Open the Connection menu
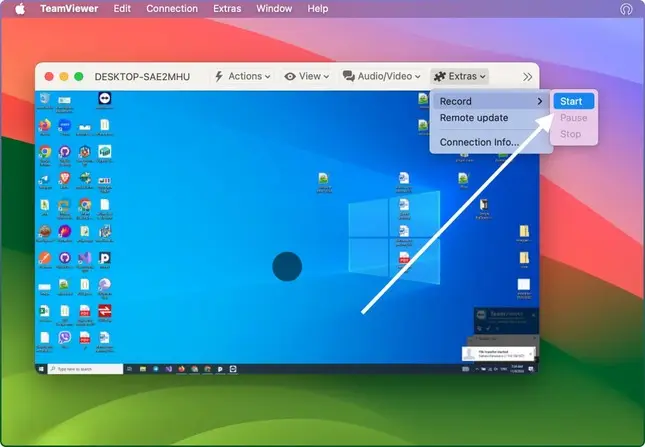The width and height of the screenshot is (645, 447). click(172, 9)
